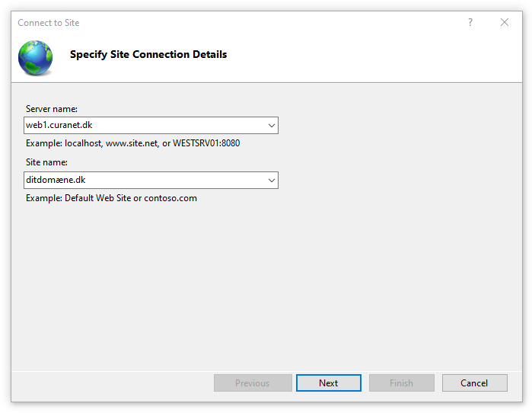Select the 'Site name:' label
Screen dimensions: 532x413
(46, 162)
